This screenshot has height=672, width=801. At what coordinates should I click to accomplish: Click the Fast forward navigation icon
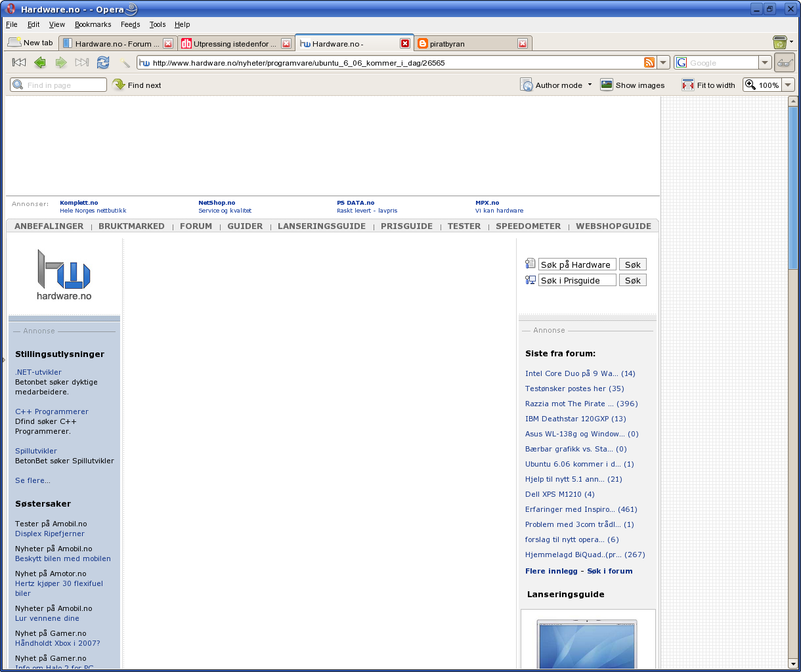point(82,62)
